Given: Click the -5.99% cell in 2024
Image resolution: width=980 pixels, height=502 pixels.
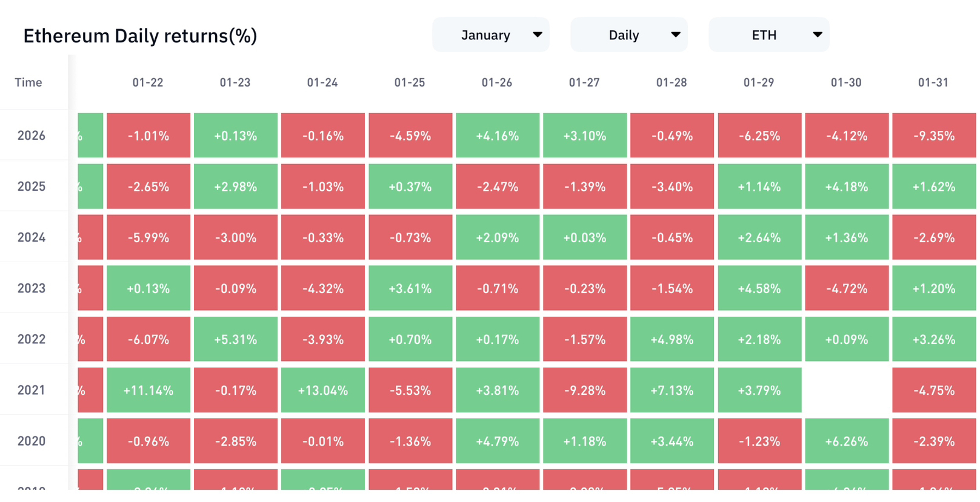Looking at the screenshot, I should click(x=148, y=237).
